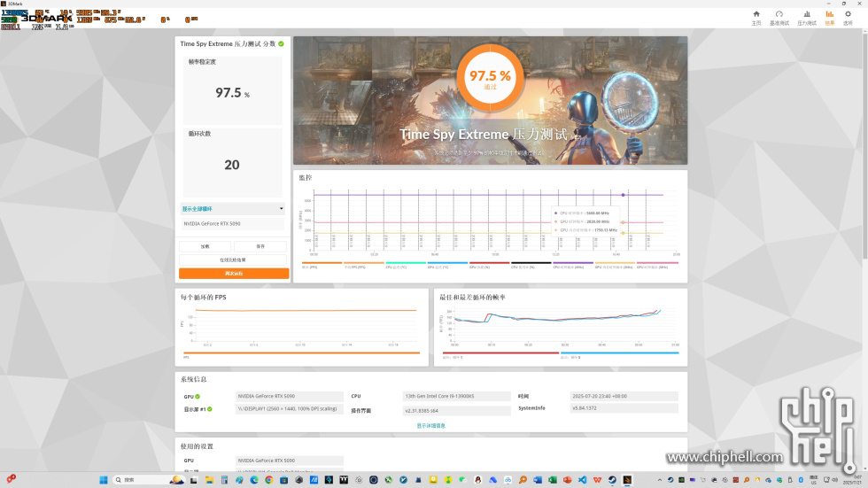Toggle the green CPU 温度 legend series
This screenshot has height=488, width=868.
pos(406,265)
